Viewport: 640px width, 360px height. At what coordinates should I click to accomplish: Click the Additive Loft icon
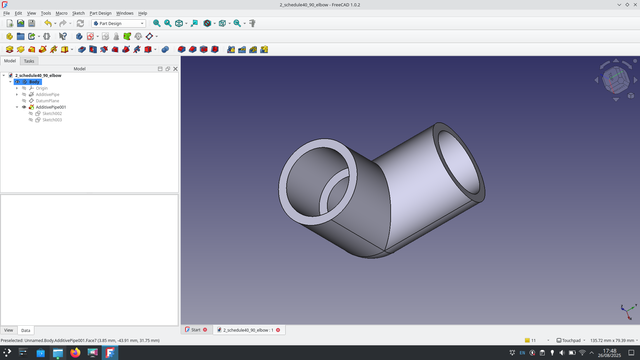point(31,49)
